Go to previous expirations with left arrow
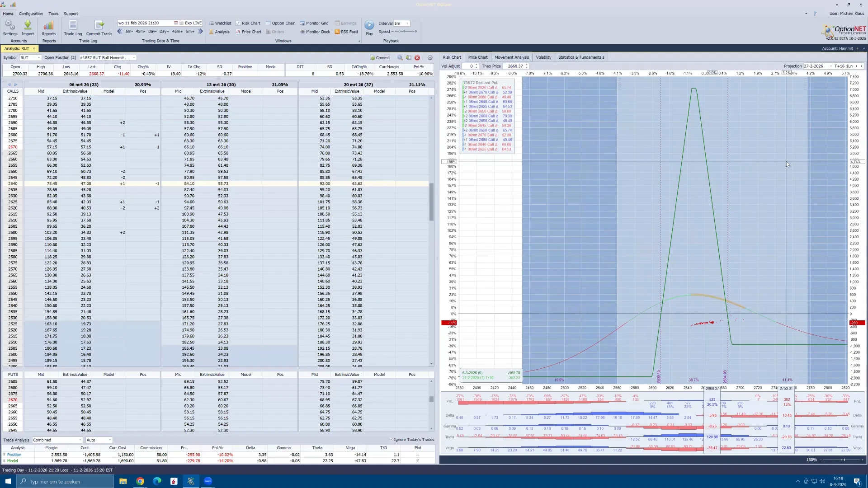 click(x=9, y=84)
